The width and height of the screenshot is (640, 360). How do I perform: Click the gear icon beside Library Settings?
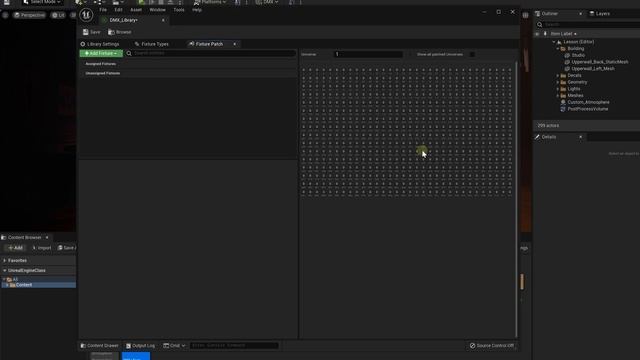pyautogui.click(x=83, y=44)
